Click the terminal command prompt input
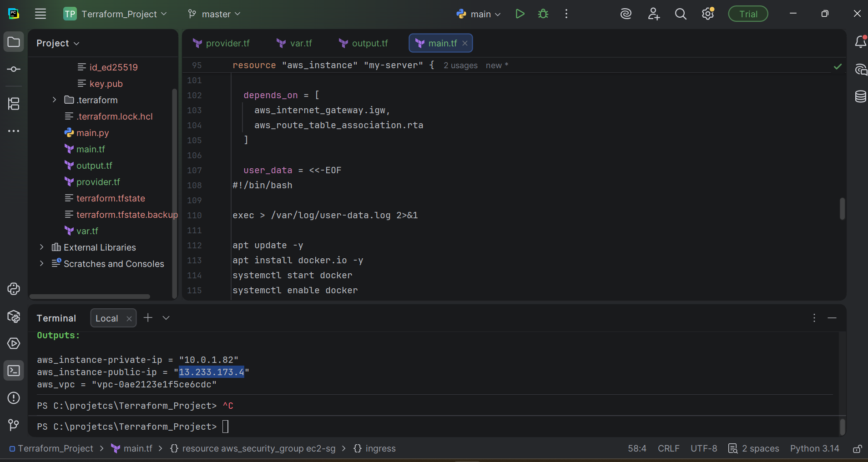The width and height of the screenshot is (868, 462). click(x=225, y=427)
